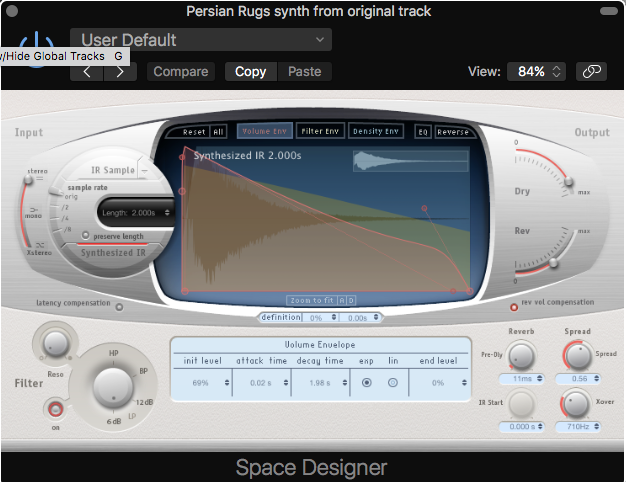Adjust init level 69% stepper
This screenshot has width=626, height=482.
coord(227,383)
